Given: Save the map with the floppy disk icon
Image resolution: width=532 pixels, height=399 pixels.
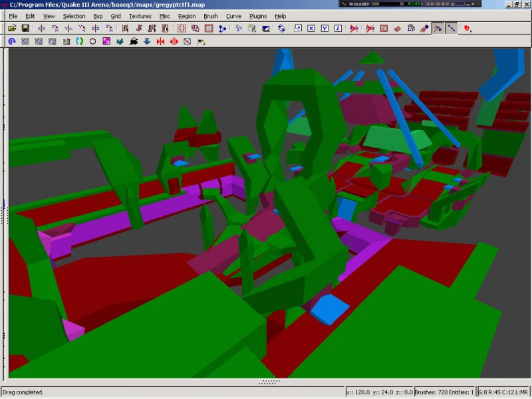Looking at the screenshot, I should click(x=25, y=29).
